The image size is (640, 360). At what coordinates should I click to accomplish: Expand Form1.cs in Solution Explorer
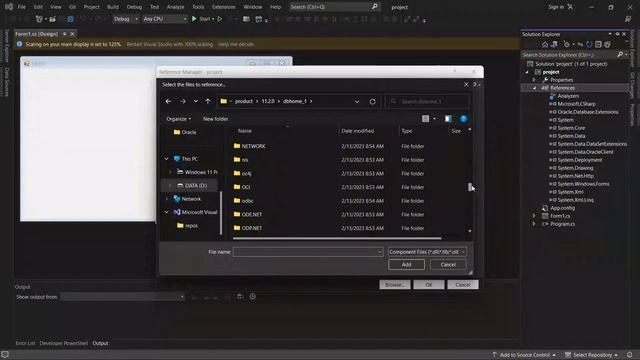click(x=534, y=216)
